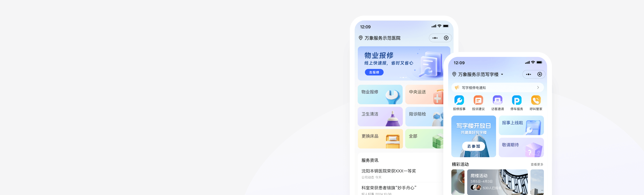The width and height of the screenshot is (644, 195).
Task: Open the 报事上线啦 card
Action: pyautogui.click(x=521, y=125)
